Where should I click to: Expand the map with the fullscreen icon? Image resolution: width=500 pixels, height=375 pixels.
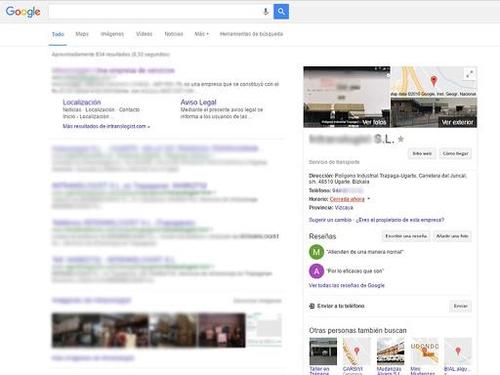click(x=470, y=74)
